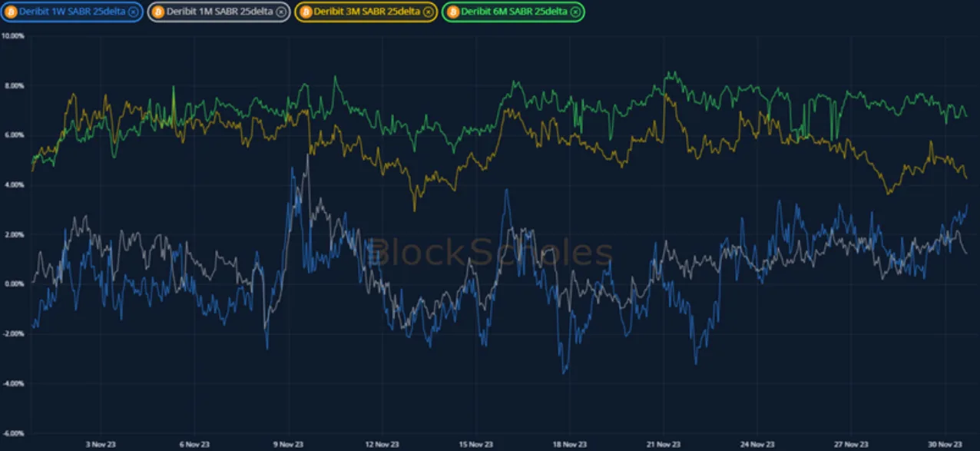Viewport: 980px width, 451px height.
Task: Remove the Deribit 6M SABR 25delta series
Action: [574, 12]
